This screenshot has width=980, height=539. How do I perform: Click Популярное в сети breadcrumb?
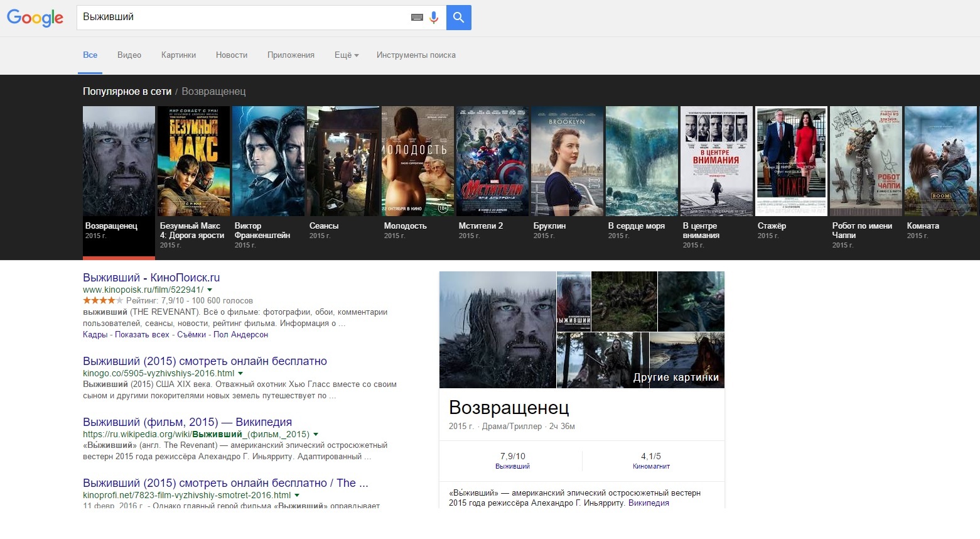click(x=127, y=92)
